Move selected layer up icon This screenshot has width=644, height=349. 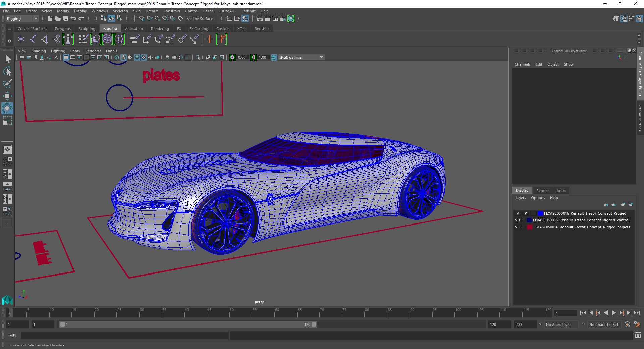(x=606, y=205)
